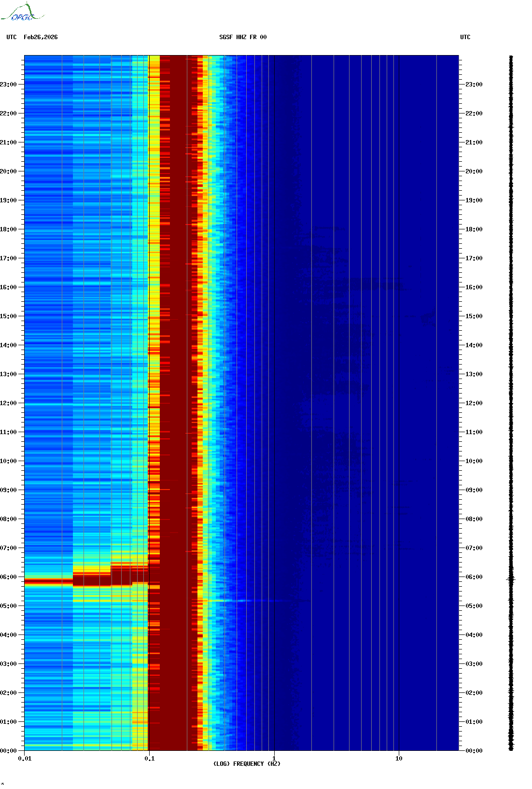Click the right 15:00 time label
Screen dimensions: 532x789
tap(474, 316)
